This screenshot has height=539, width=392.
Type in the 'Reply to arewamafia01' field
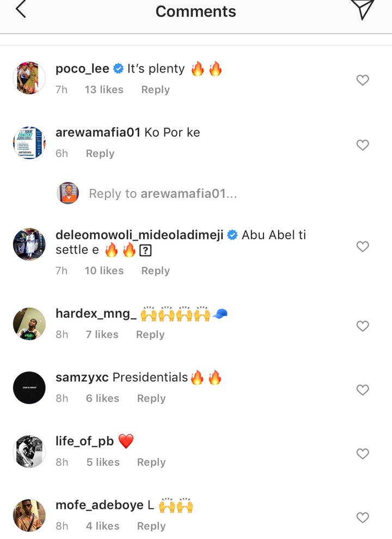coord(163,193)
